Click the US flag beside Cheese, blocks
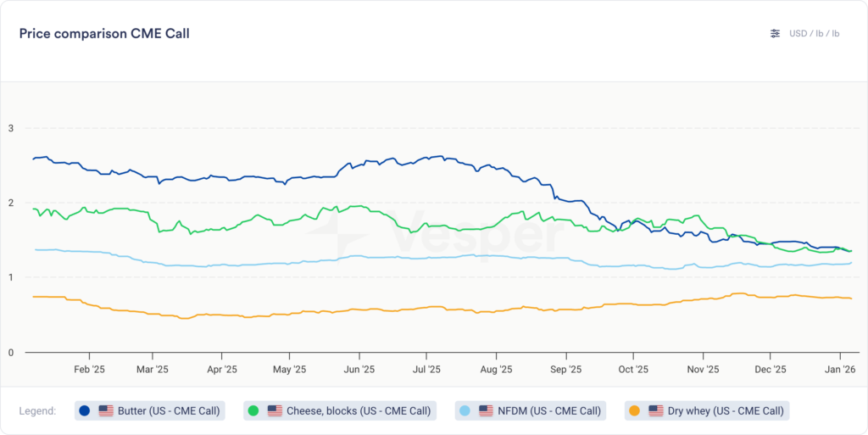This screenshot has width=868, height=435. pos(275,411)
